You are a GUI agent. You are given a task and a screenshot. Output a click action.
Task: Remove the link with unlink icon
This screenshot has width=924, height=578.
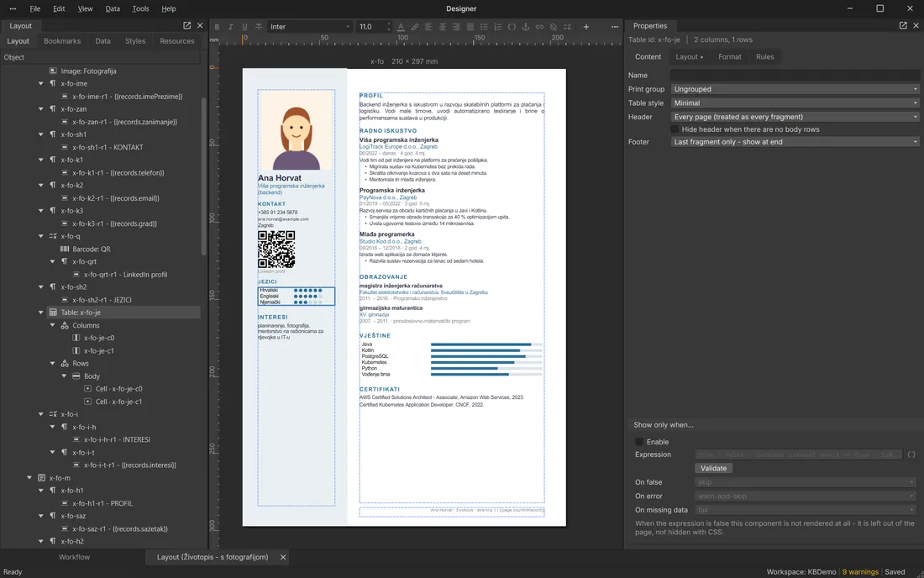(554, 27)
